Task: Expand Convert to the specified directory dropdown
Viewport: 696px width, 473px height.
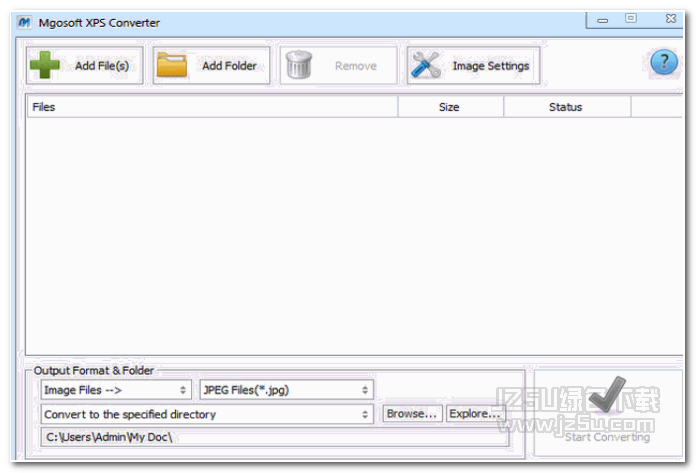Action: (x=207, y=414)
